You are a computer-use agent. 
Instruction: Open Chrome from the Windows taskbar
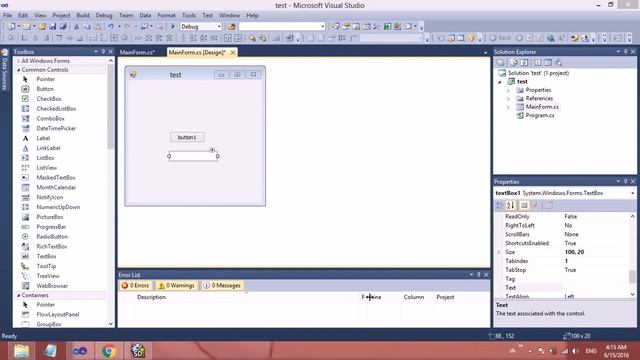pos(109,351)
